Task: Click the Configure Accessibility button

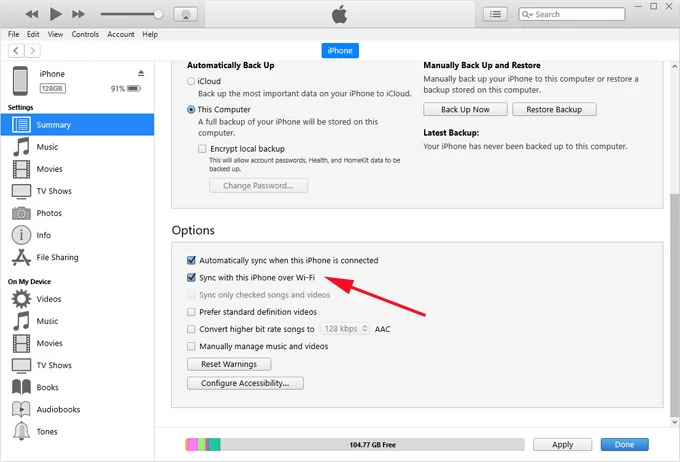Action: [x=245, y=383]
